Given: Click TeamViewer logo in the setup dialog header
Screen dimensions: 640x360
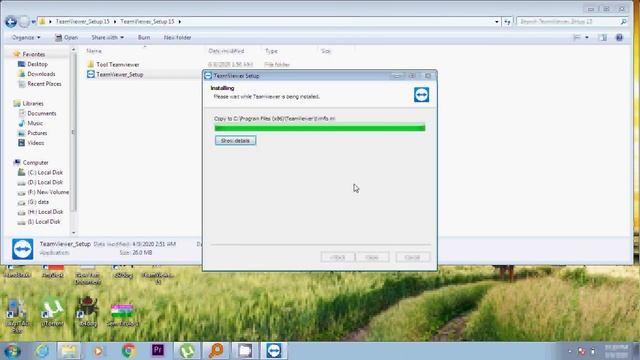Looking at the screenshot, I should [x=421, y=94].
